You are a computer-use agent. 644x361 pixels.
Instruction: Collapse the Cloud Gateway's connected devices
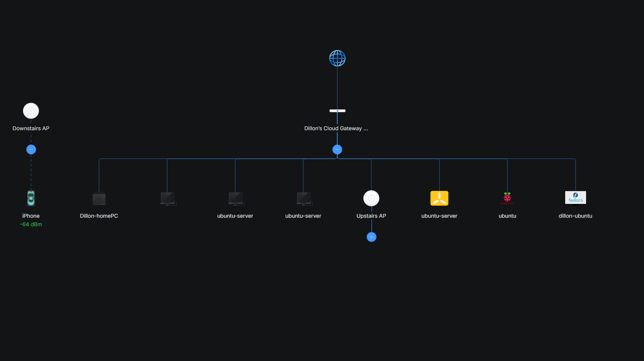337,150
